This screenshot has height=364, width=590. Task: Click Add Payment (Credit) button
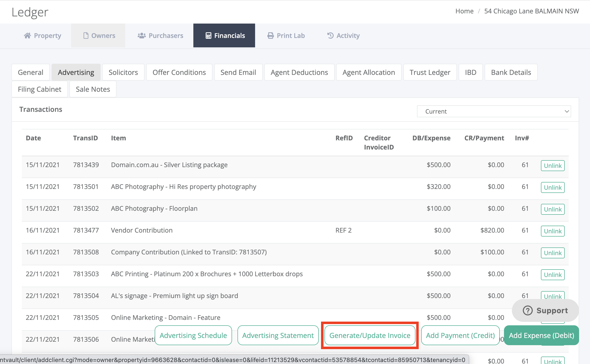[x=460, y=335]
